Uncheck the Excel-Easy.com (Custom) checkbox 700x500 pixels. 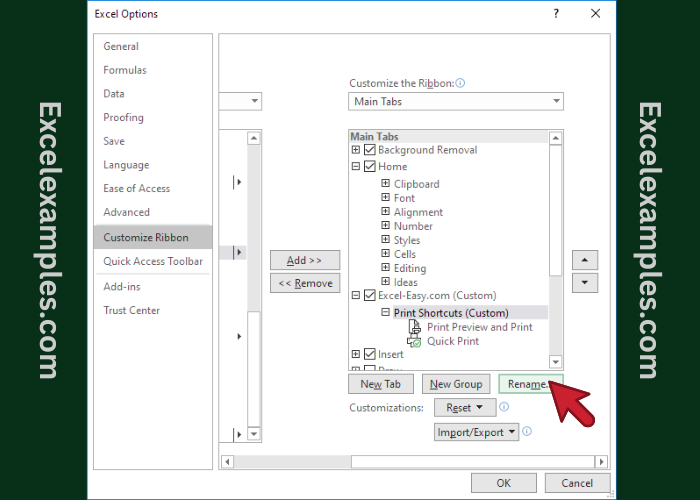point(370,296)
